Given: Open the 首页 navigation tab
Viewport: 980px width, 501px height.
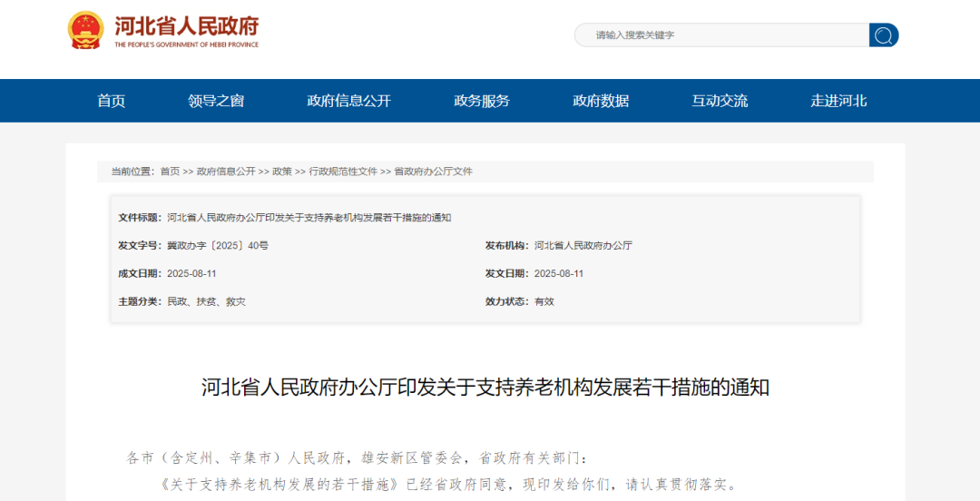Looking at the screenshot, I should (x=112, y=101).
